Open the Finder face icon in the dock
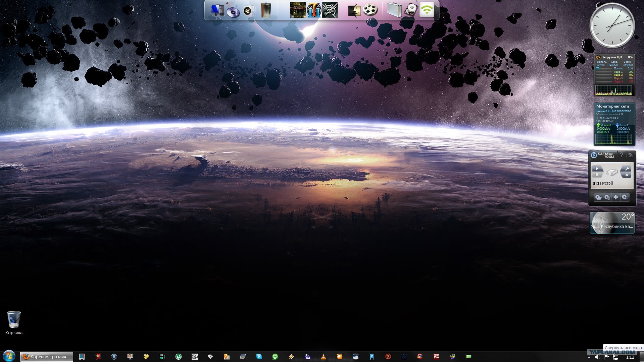This screenshot has height=362, width=644. (x=354, y=10)
